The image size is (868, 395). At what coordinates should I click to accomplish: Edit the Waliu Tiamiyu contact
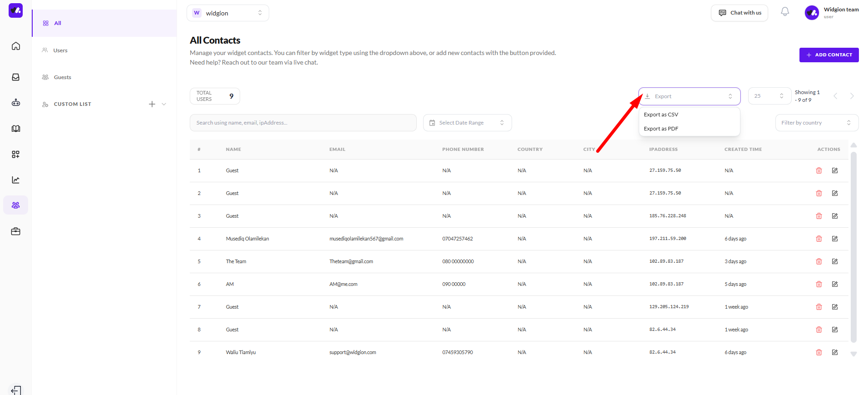834,352
